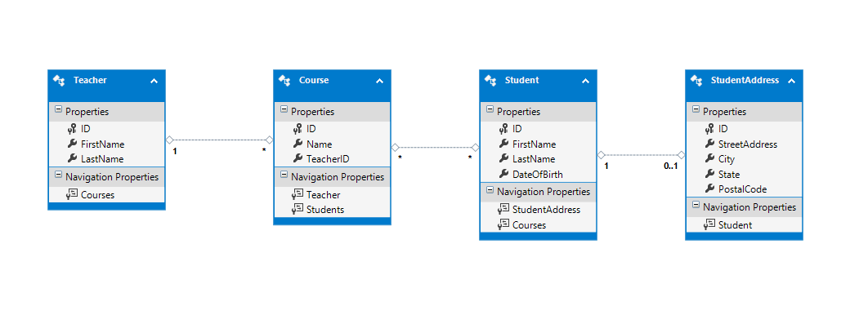Collapse the Course entity using its chevron

pyautogui.click(x=379, y=82)
